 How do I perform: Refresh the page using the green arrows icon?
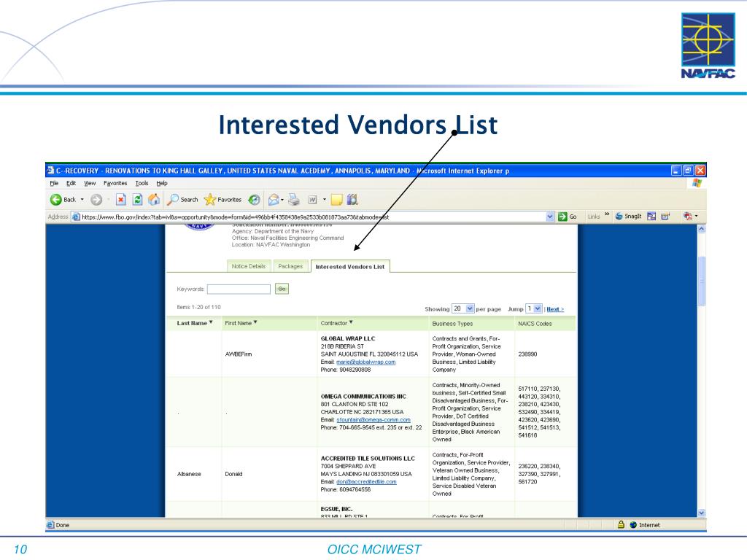coord(137,200)
